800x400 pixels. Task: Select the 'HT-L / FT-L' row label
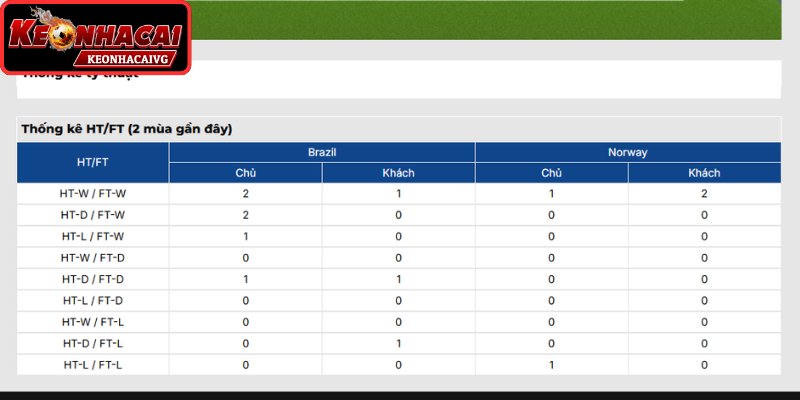coord(93,365)
